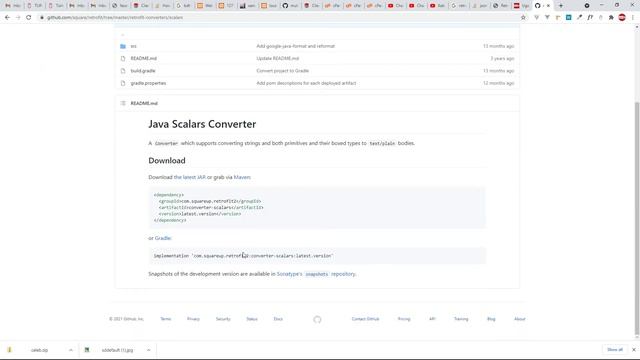The image size is (640, 360).
Task: Click Docs in the footer
Action: pyautogui.click(x=278, y=319)
